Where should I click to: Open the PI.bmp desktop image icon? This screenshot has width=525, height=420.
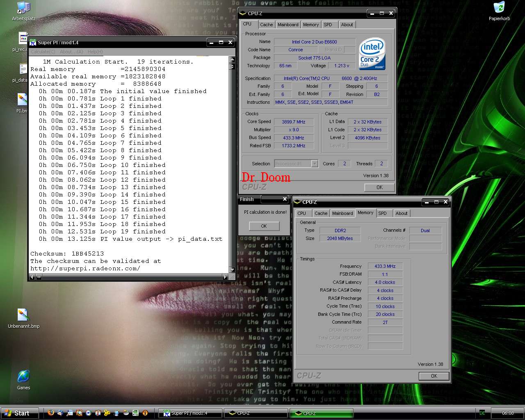click(x=22, y=103)
